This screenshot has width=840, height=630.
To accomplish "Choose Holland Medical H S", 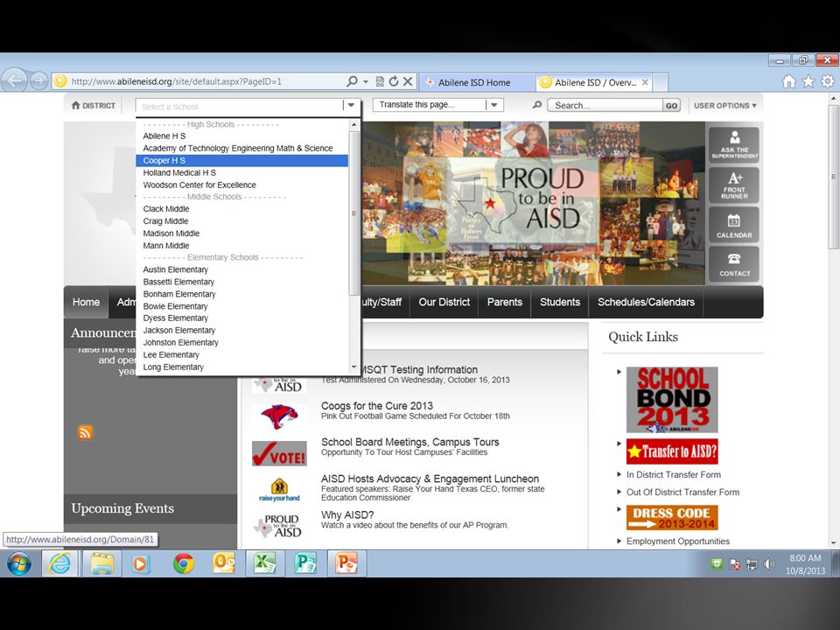I will [x=179, y=173].
